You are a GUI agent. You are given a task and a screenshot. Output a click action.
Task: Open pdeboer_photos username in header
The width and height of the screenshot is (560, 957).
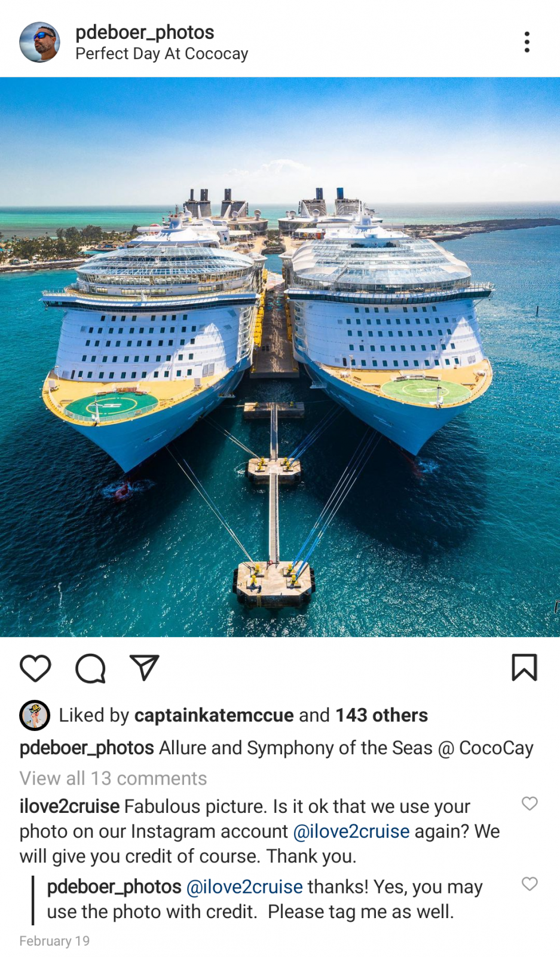point(145,32)
